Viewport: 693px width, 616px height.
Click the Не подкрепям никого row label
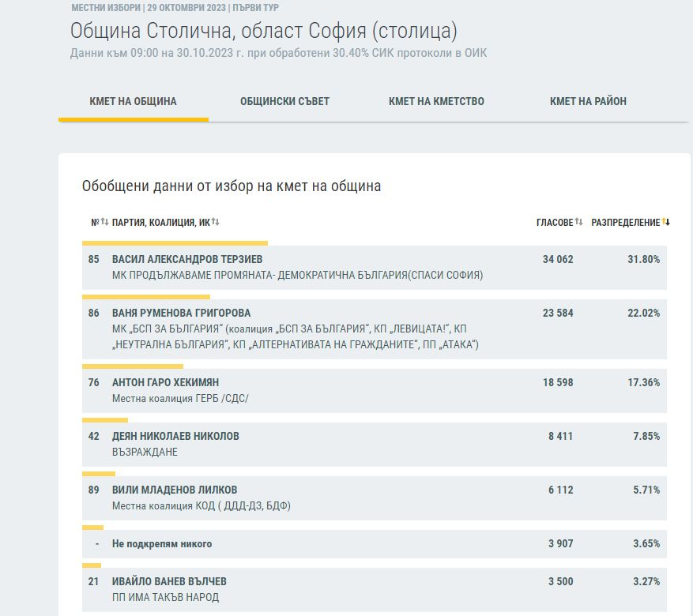(x=162, y=544)
